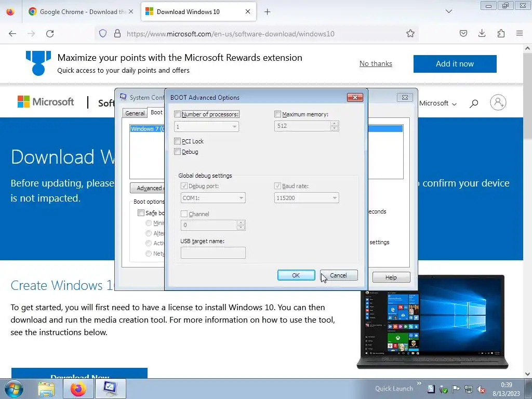This screenshot has width=532, height=399.
Task: Open the Windows Start orb
Action: click(14, 389)
